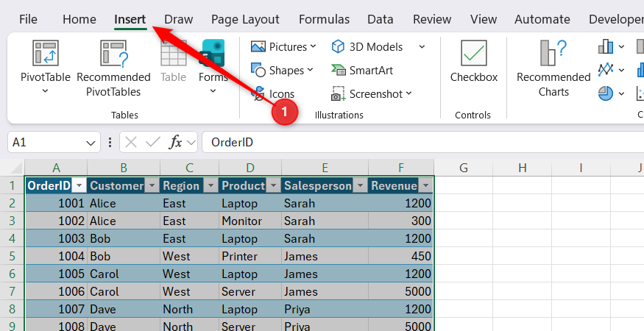Image resolution: width=644 pixels, height=331 pixels.
Task: Open the Shapes gallery
Action: [282, 70]
